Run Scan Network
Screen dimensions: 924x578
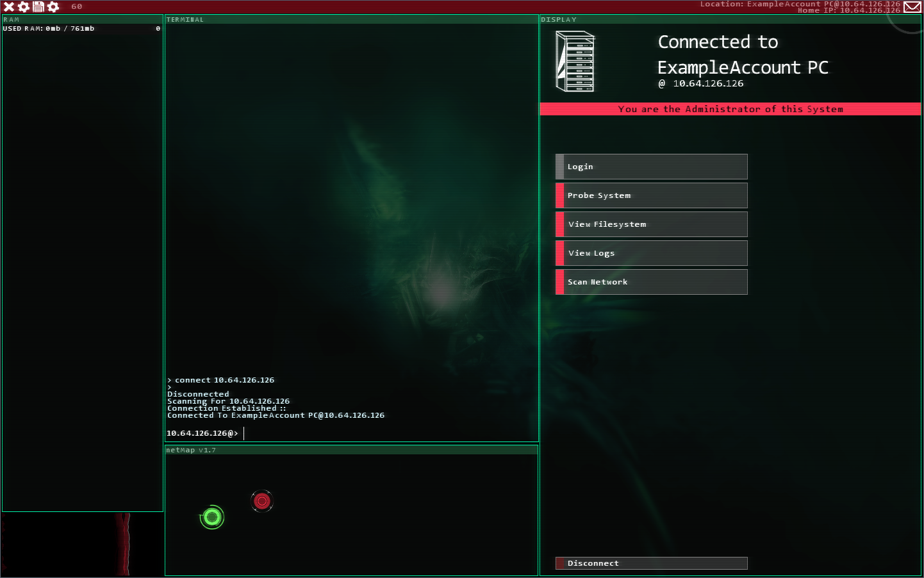coord(651,282)
